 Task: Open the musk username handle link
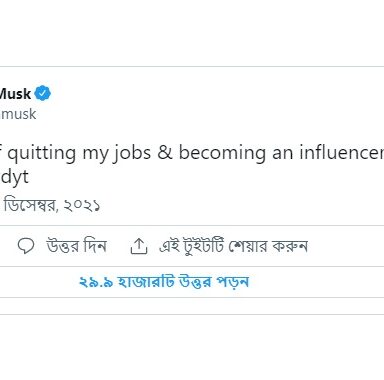click(18, 114)
